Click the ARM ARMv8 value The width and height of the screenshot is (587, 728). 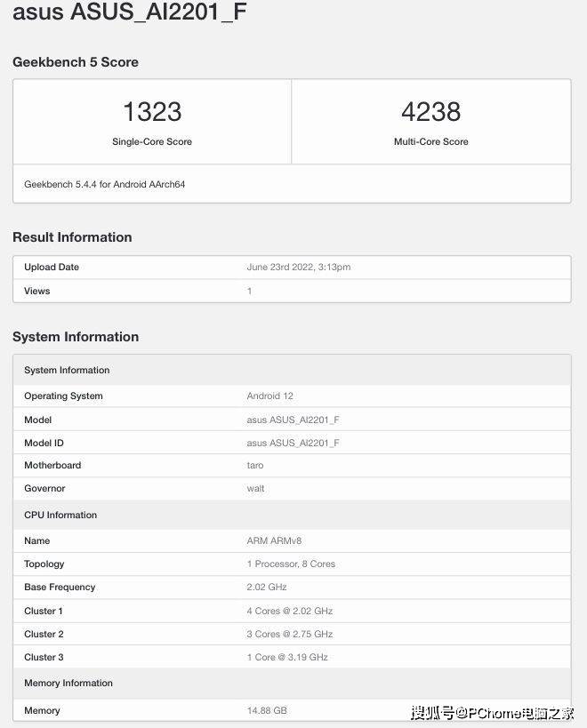[274, 541]
